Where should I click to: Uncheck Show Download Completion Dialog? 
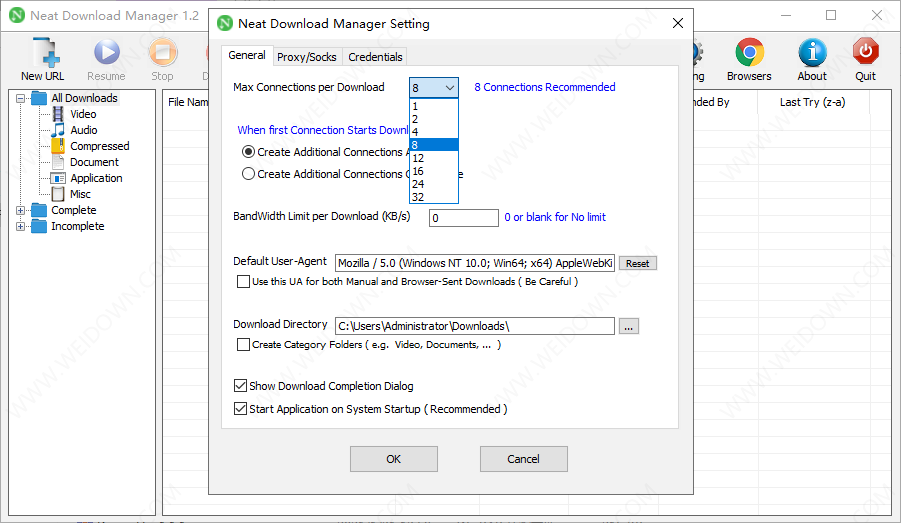click(x=241, y=386)
